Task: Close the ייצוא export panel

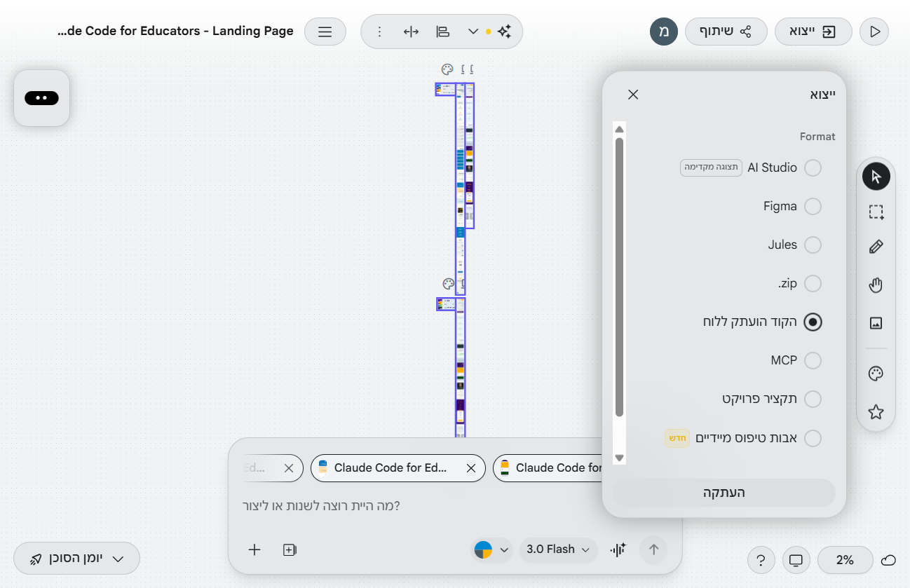Action: coord(633,94)
